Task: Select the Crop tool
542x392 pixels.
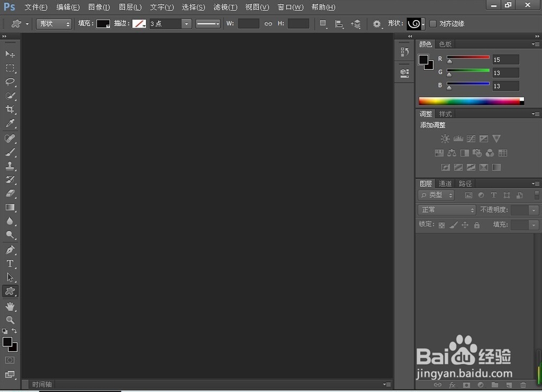Action: (10, 109)
